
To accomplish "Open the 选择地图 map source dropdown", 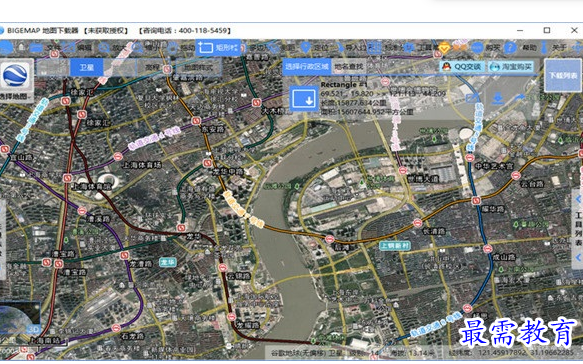I will [16, 81].
